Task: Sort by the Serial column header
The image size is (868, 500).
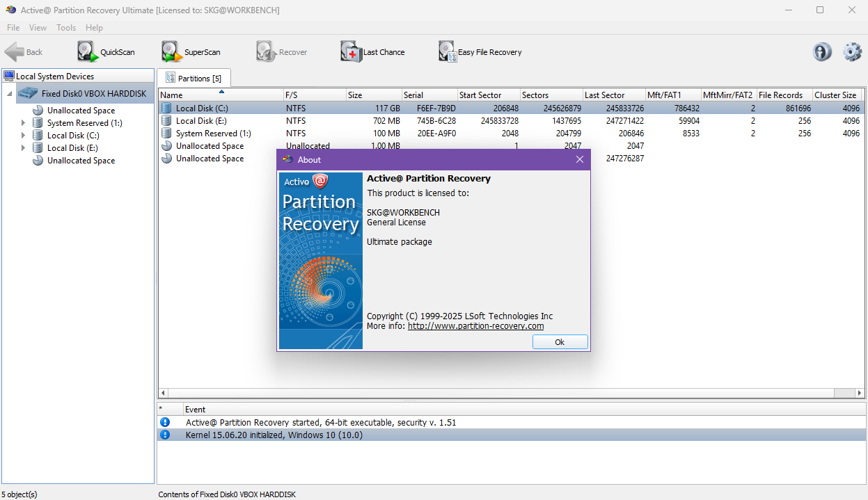Action: pos(429,95)
